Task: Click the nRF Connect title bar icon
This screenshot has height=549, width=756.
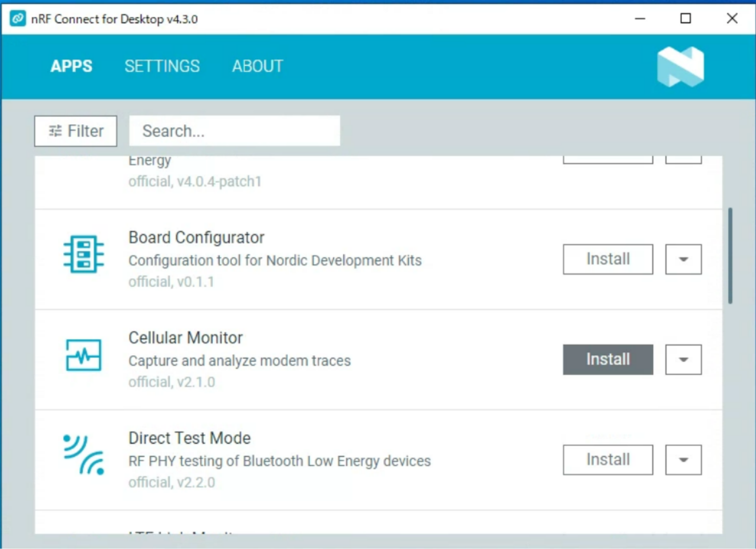Action: 18,19
